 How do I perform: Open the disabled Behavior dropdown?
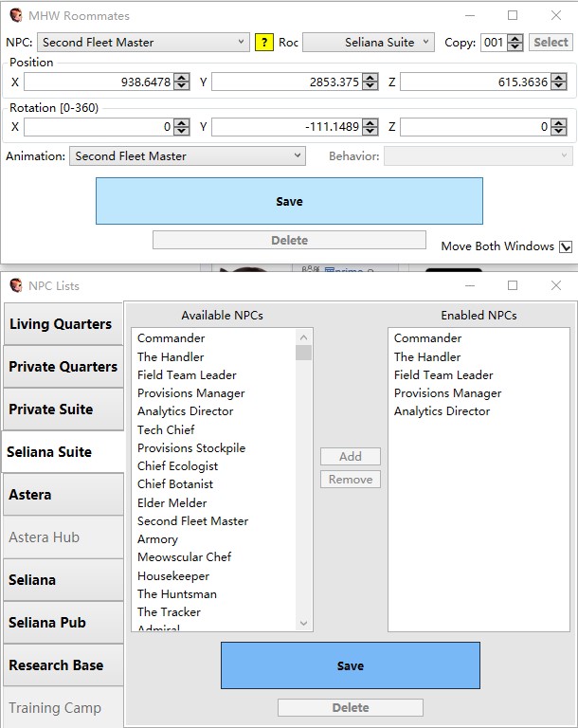[479, 156]
